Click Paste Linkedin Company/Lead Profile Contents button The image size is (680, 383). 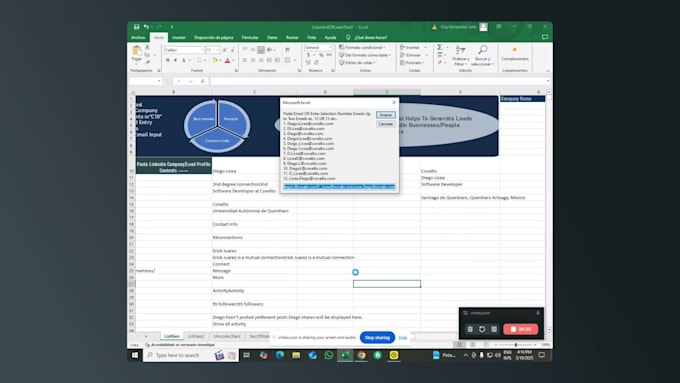[x=173, y=167]
